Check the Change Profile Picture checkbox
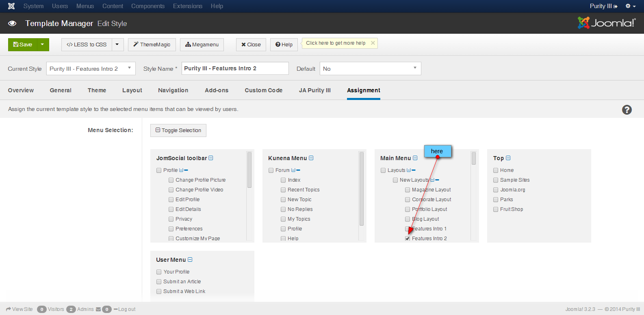This screenshot has width=644, height=315. coord(171,180)
